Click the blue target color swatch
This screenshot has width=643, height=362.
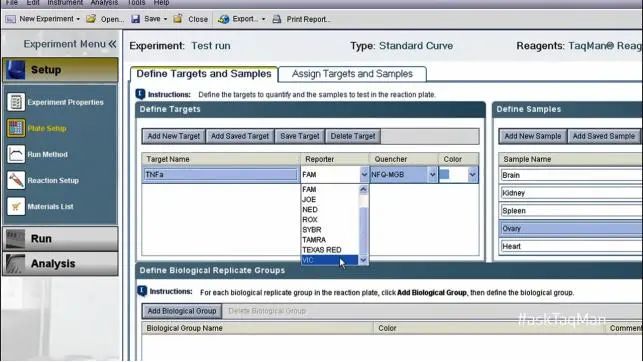point(445,174)
